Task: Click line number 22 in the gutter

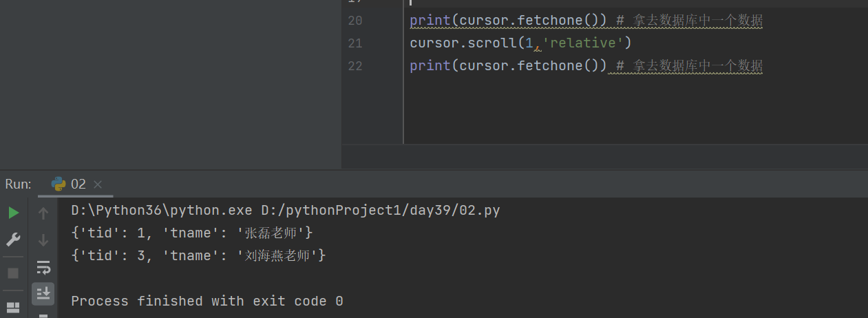Action: pyautogui.click(x=355, y=66)
